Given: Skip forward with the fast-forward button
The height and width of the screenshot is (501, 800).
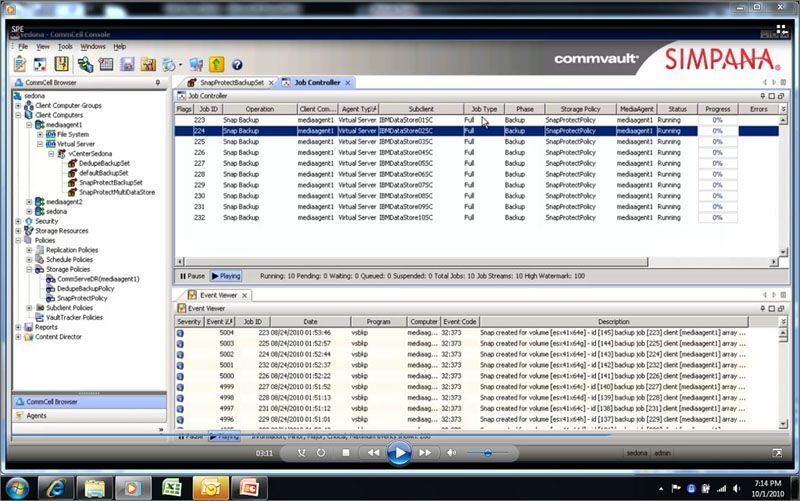Looking at the screenshot, I should tap(425, 453).
